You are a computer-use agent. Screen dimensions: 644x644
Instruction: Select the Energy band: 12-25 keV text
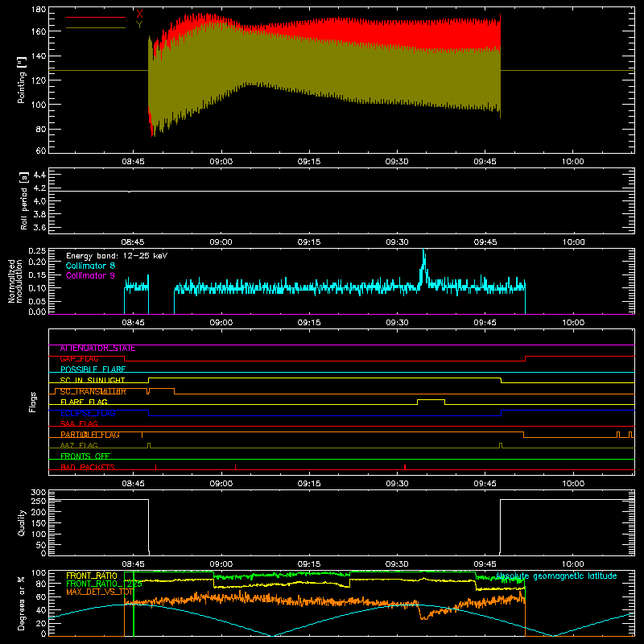tap(117, 256)
